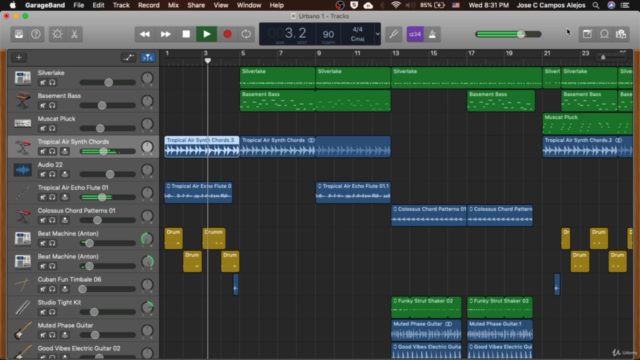Stop playback
This screenshot has height=360, width=640.
[186, 34]
